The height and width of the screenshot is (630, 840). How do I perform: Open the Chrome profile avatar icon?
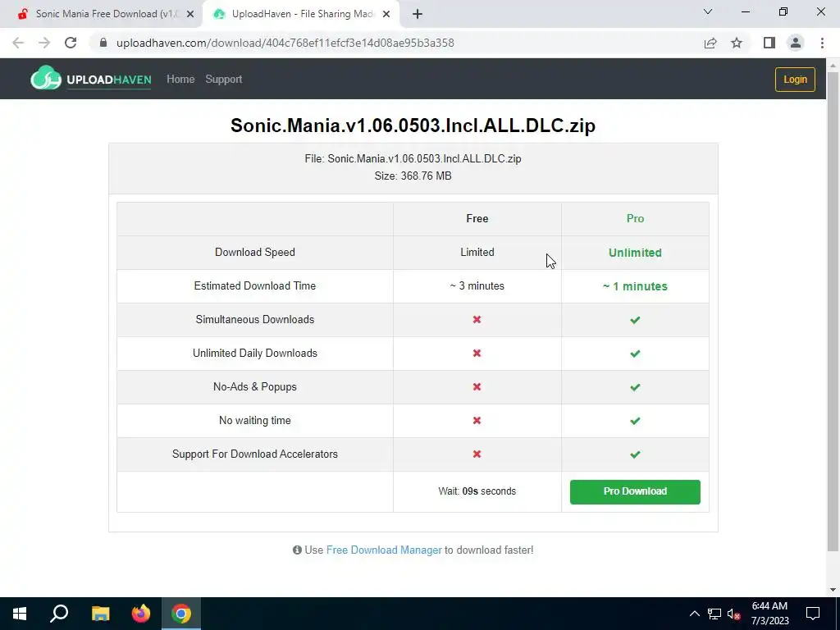click(x=796, y=43)
